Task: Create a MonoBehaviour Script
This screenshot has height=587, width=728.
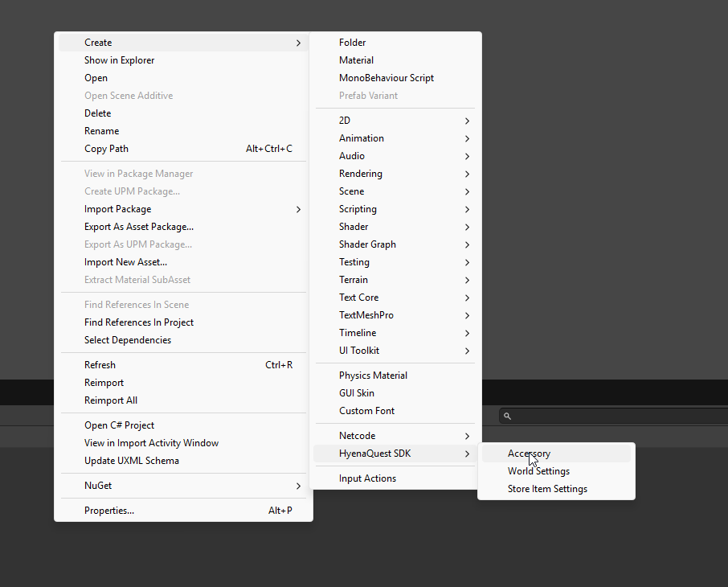Action: (x=395, y=78)
